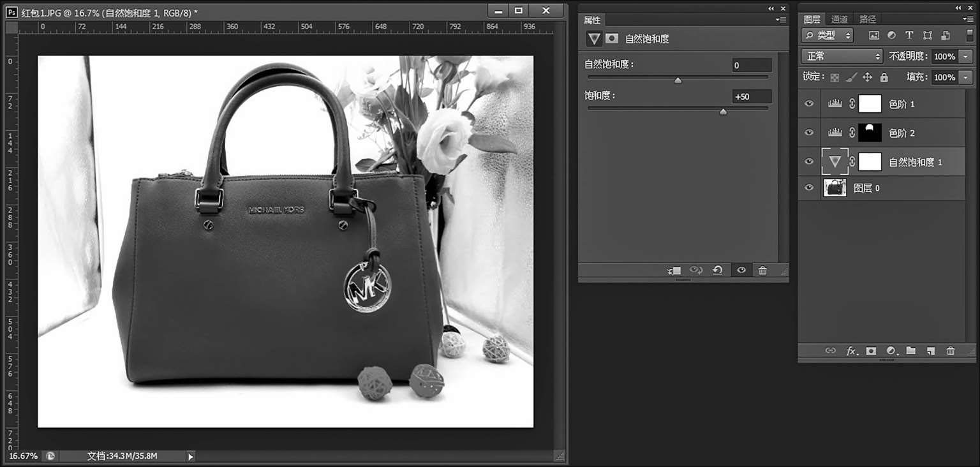The image size is (980, 467).
Task: Hide the 图层 0 layer
Action: tap(810, 188)
